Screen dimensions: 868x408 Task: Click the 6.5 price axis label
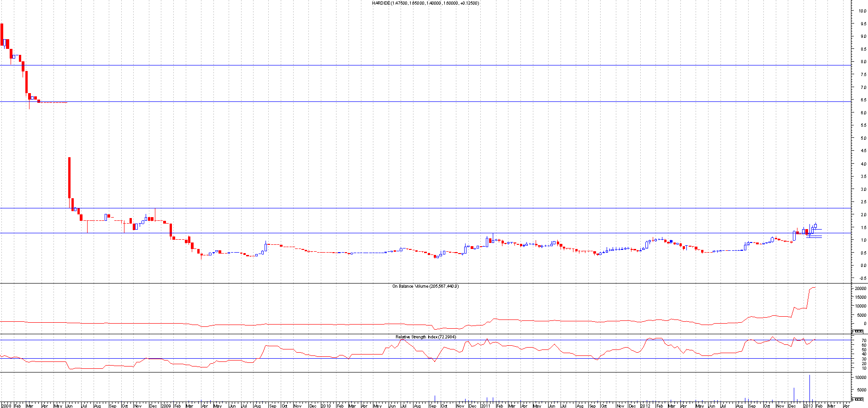pyautogui.click(x=863, y=100)
